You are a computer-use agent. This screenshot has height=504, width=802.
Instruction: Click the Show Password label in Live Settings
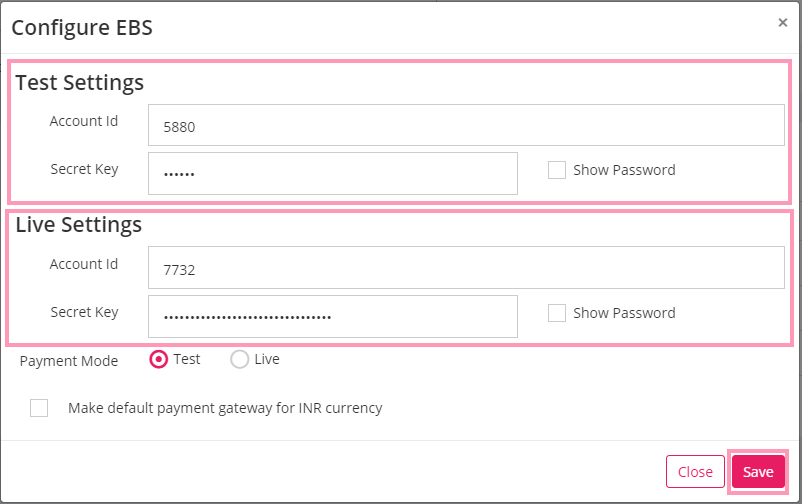point(624,313)
